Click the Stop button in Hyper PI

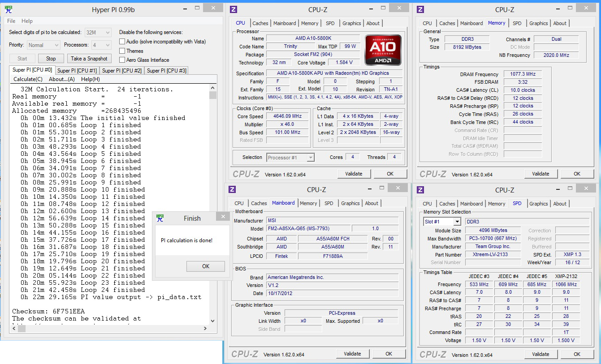(x=51, y=59)
